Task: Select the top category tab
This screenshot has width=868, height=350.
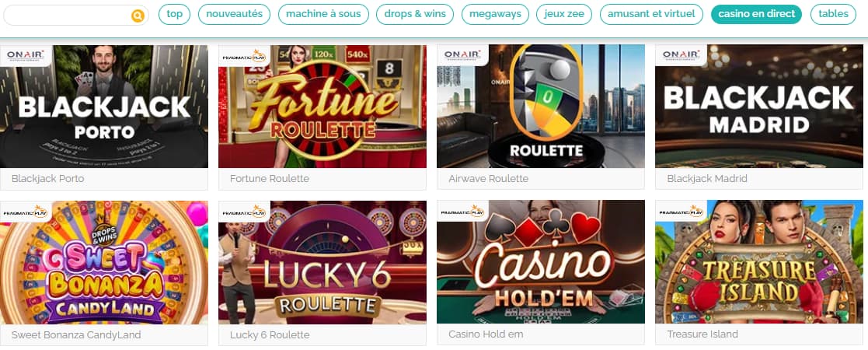Action: [x=174, y=15]
